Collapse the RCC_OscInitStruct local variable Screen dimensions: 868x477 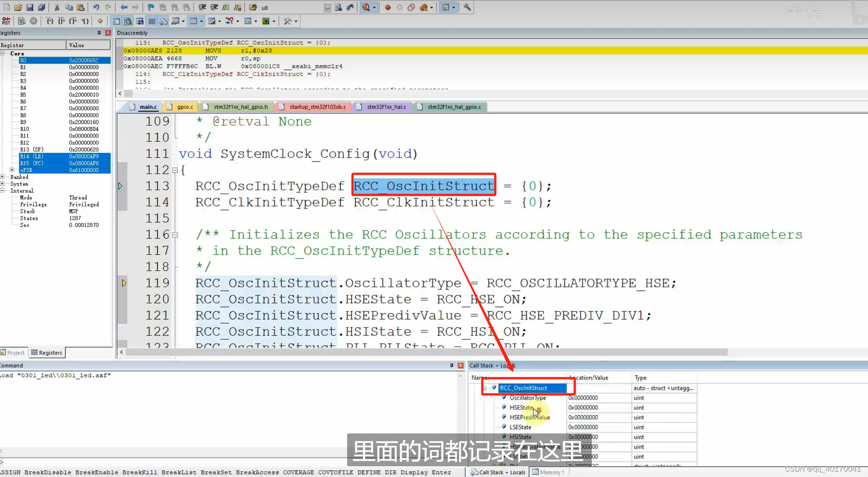485,388
